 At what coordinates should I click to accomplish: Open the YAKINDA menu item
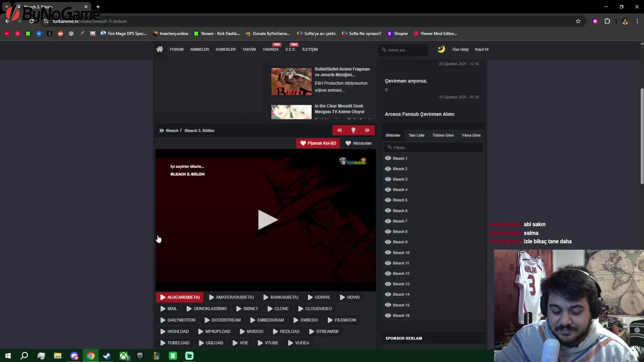[x=271, y=49]
